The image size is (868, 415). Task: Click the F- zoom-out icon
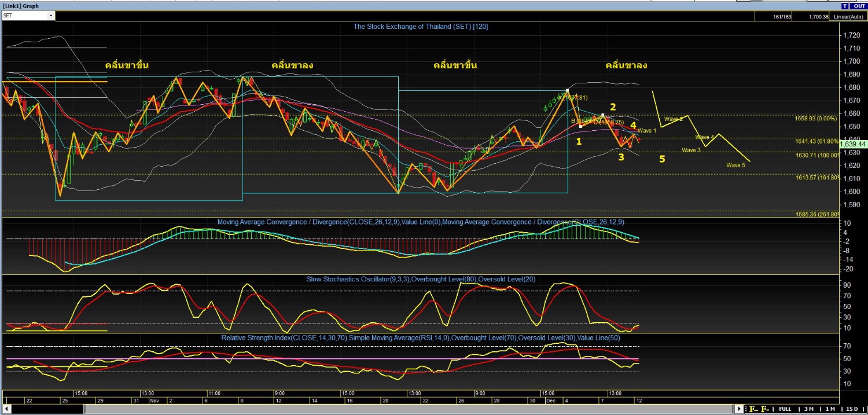click(764, 409)
